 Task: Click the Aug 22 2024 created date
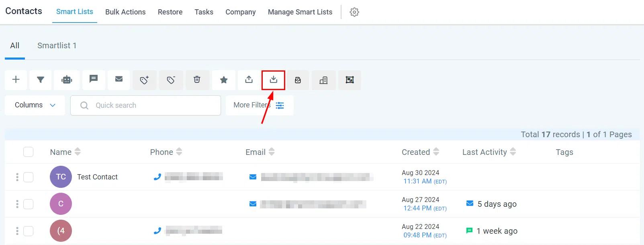420,226
